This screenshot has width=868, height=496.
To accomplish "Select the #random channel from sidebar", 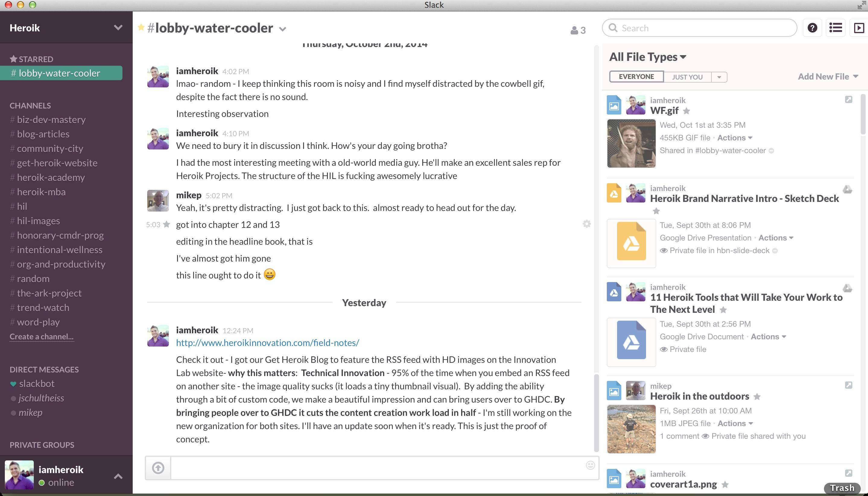I will point(33,278).
